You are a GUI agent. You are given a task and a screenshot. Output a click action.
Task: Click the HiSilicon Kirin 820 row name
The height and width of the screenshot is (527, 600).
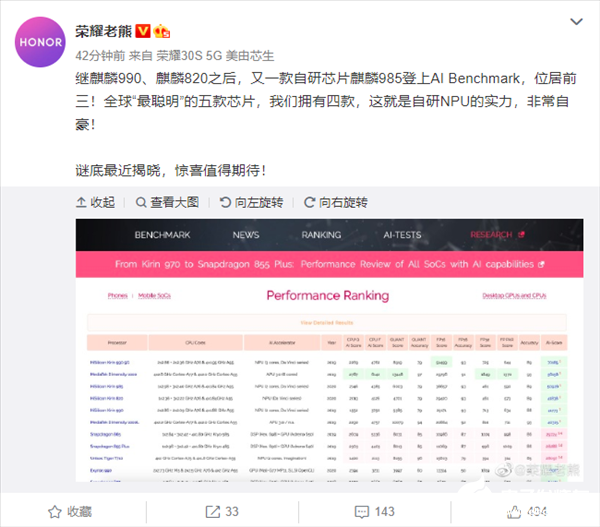tap(107, 398)
